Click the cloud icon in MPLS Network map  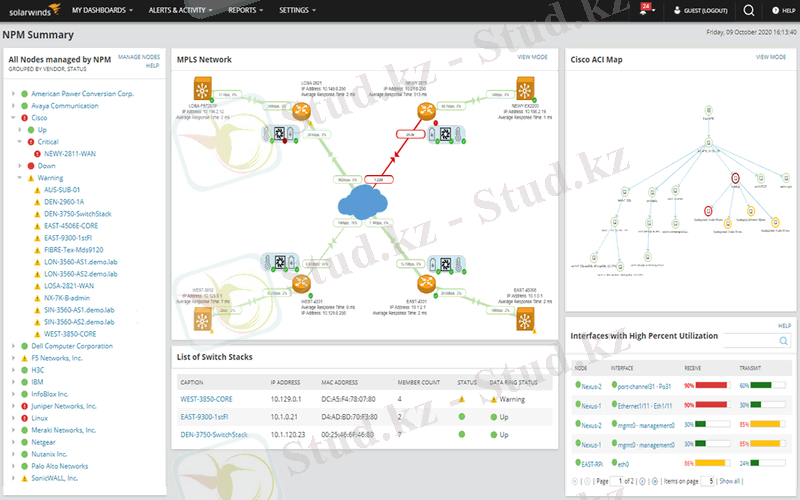[x=364, y=204]
